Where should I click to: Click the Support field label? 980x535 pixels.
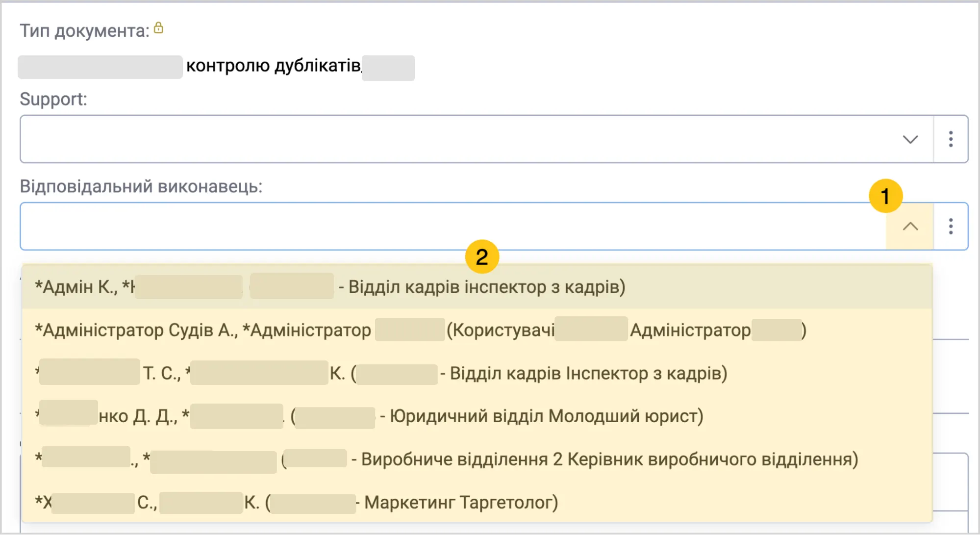[53, 100]
